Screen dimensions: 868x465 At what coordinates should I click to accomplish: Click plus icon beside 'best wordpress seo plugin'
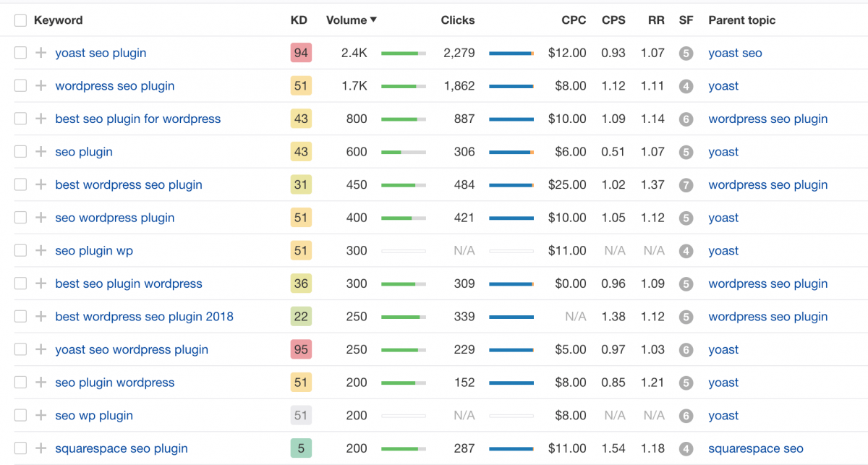pos(41,184)
